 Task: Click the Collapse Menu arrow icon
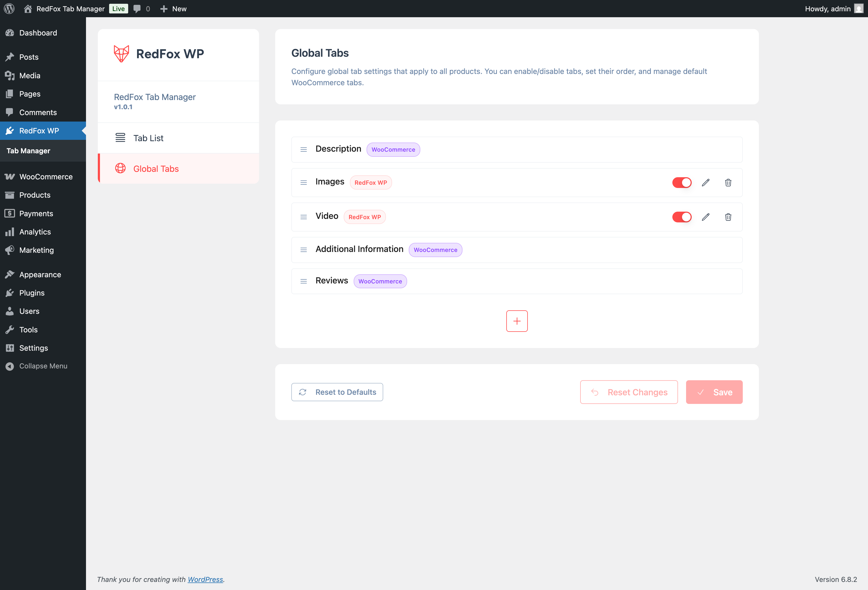[10, 366]
